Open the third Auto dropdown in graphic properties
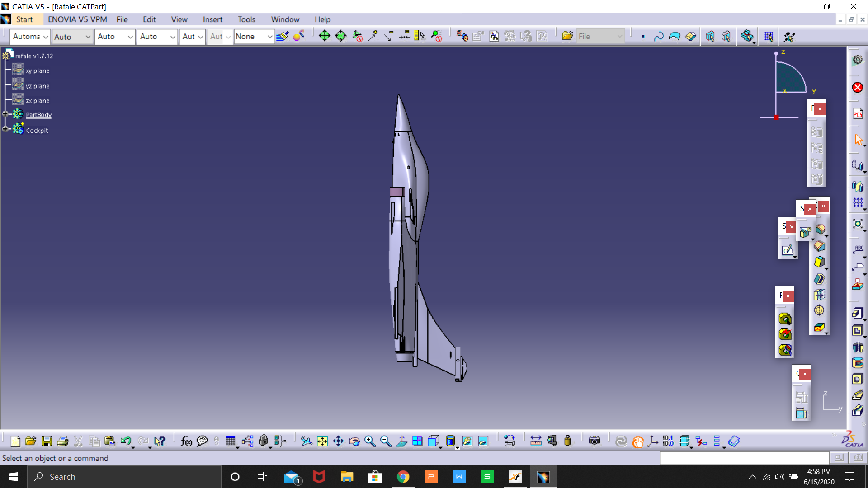The image size is (868, 488). coord(115,37)
